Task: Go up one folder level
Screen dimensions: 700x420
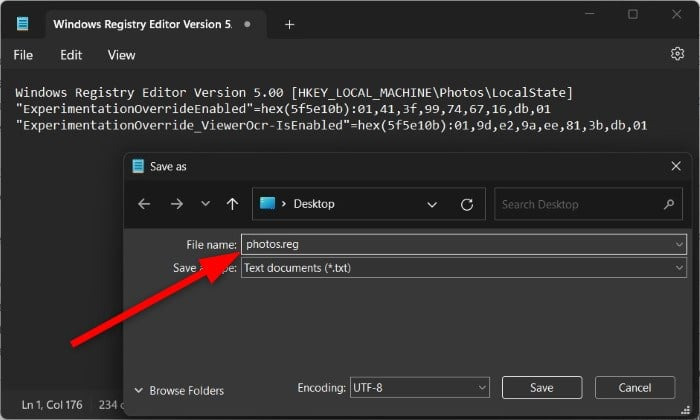Action: 232,204
